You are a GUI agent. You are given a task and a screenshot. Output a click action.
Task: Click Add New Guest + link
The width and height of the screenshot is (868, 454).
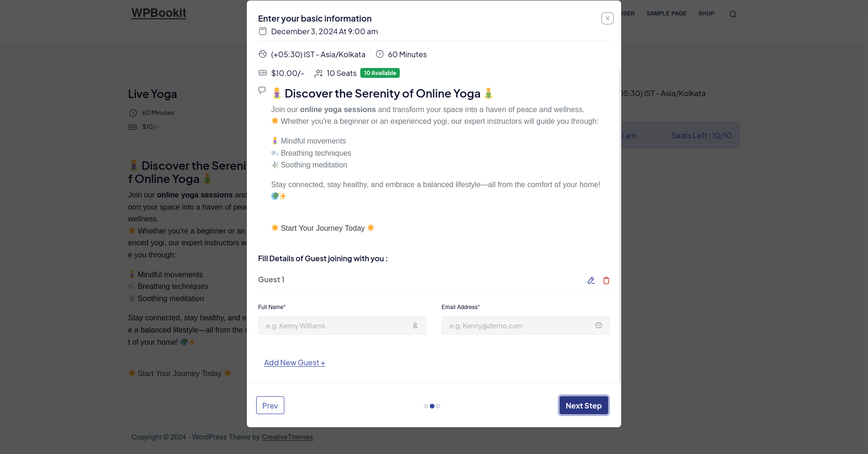[x=294, y=363]
